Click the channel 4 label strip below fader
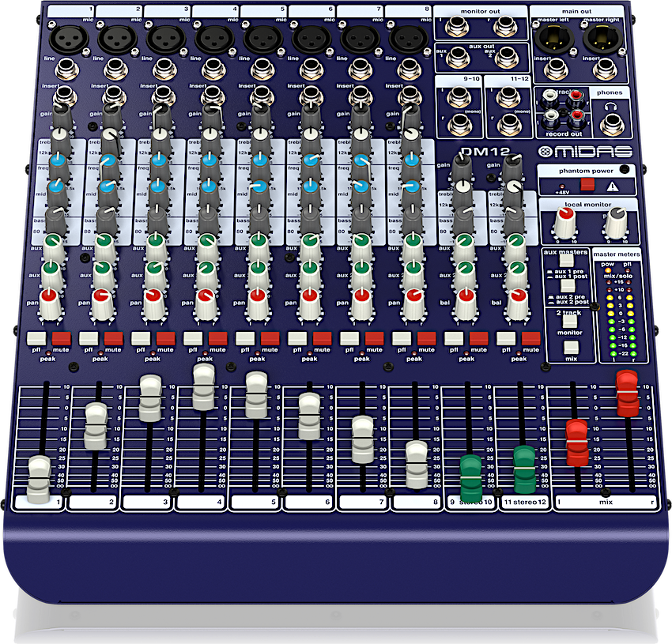This screenshot has width=672, height=644. pyautogui.click(x=202, y=502)
